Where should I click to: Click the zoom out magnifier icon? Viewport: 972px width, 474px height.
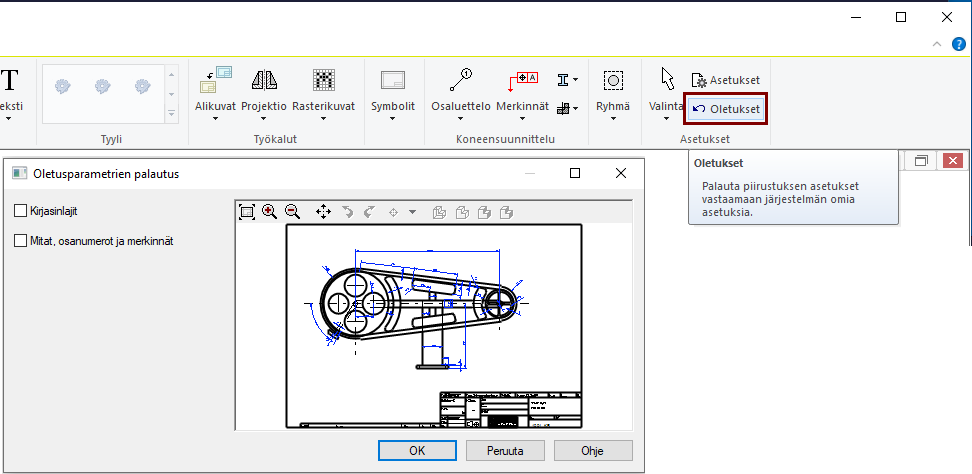click(292, 212)
